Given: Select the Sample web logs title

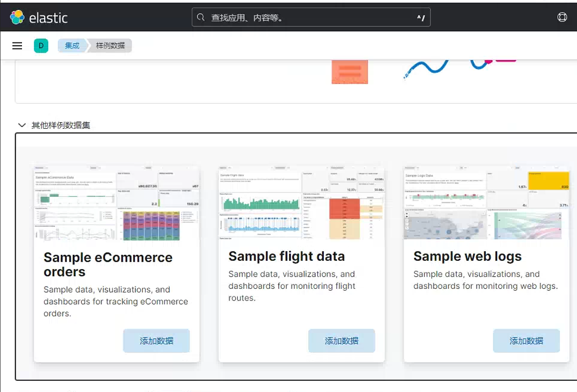Looking at the screenshot, I should 467,256.
